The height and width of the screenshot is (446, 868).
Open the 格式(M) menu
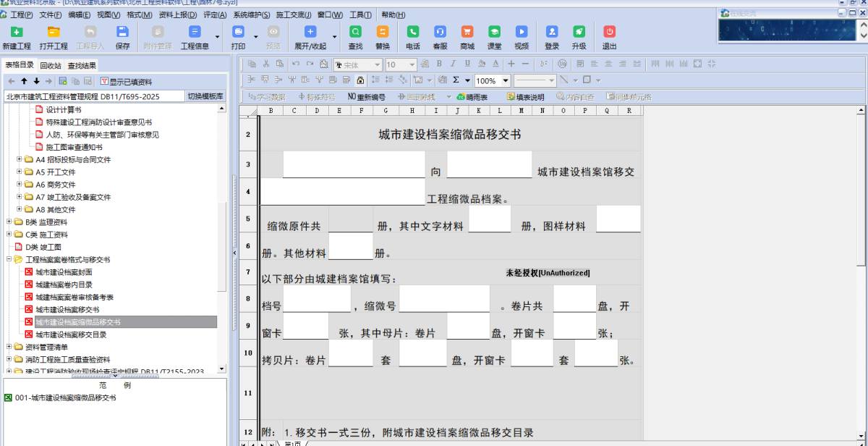(x=139, y=14)
